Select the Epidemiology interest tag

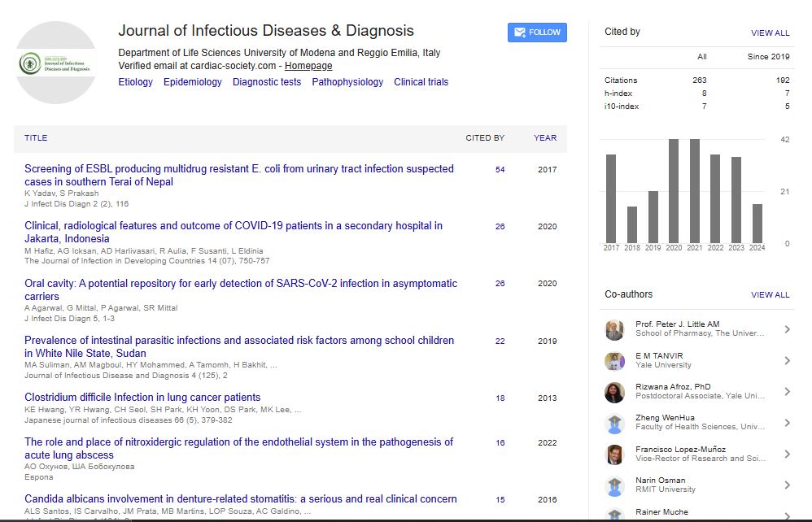coord(193,82)
